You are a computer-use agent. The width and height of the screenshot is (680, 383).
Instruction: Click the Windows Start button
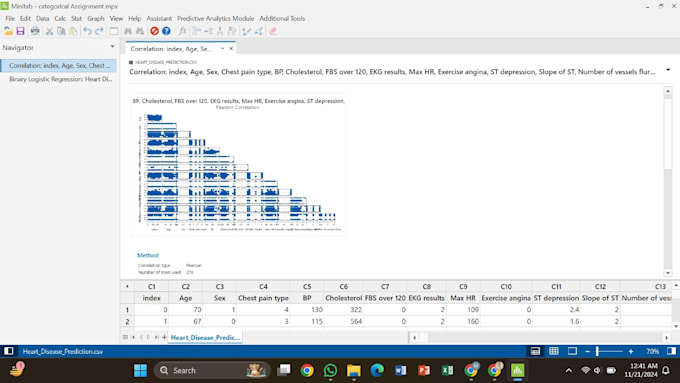[141, 370]
